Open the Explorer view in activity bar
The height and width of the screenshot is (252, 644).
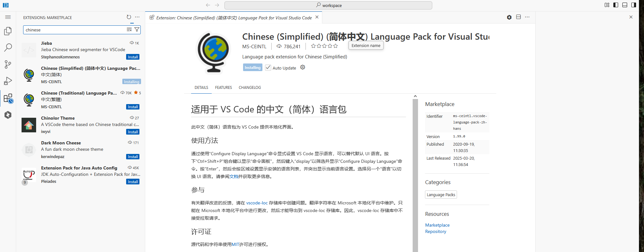coord(8,31)
